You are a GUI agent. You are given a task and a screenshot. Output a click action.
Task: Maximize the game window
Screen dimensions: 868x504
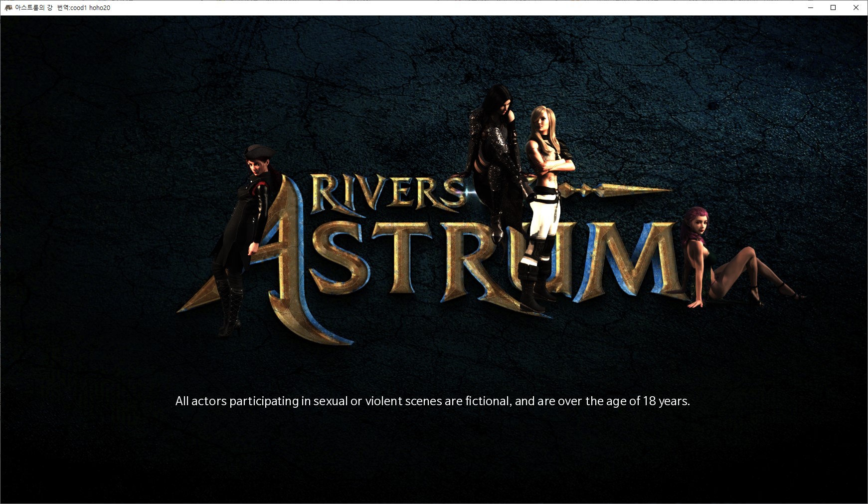tap(833, 7)
